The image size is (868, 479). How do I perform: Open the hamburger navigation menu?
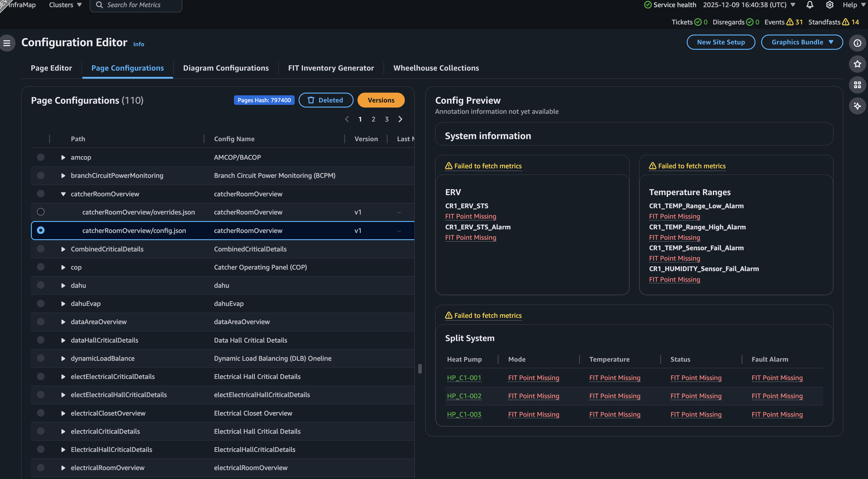(x=7, y=43)
